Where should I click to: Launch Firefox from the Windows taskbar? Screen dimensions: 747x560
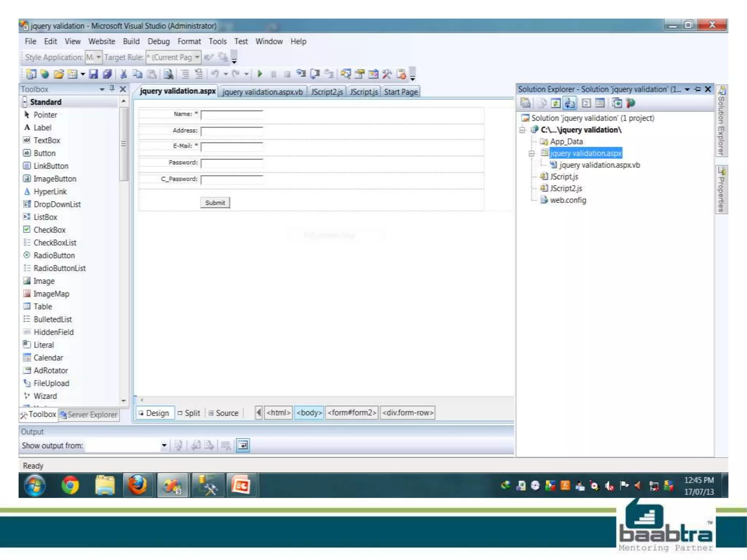(137, 485)
